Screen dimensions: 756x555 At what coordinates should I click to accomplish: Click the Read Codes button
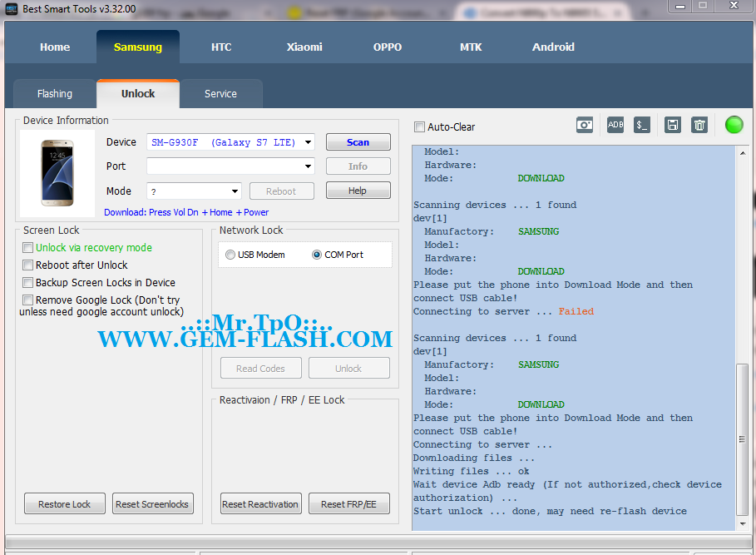(x=261, y=369)
